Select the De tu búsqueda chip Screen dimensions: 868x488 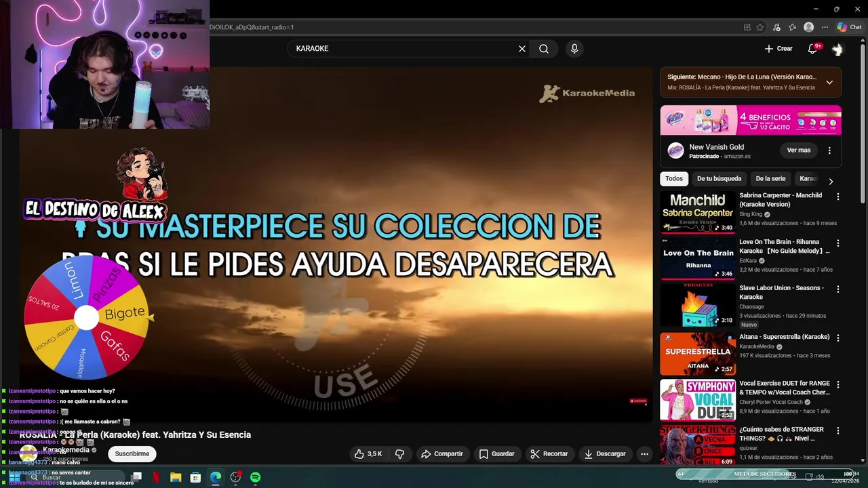[719, 179]
